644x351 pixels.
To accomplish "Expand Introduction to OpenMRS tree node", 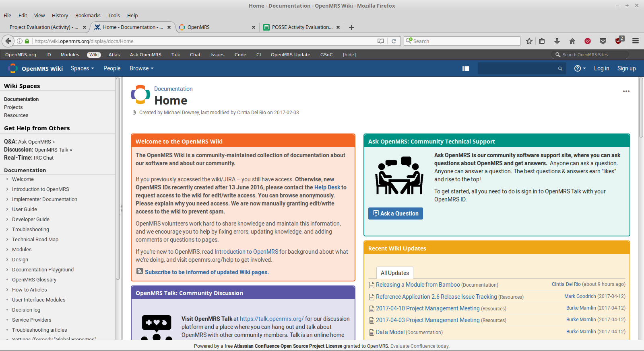I will click(7, 189).
